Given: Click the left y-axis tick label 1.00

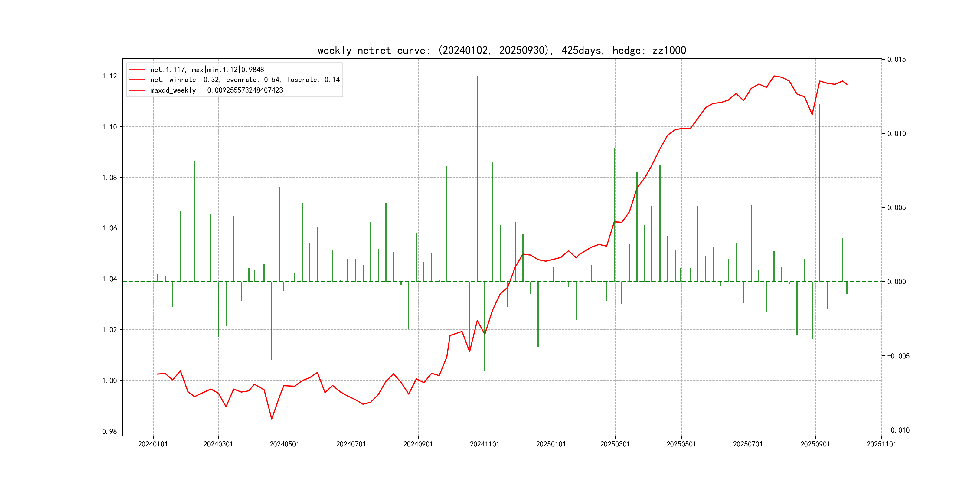Looking at the screenshot, I should pos(109,381).
